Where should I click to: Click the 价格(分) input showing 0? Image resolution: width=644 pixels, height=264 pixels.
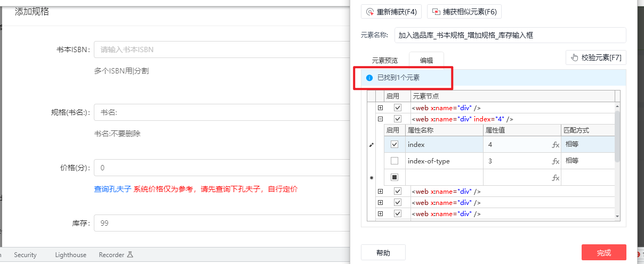(222, 168)
